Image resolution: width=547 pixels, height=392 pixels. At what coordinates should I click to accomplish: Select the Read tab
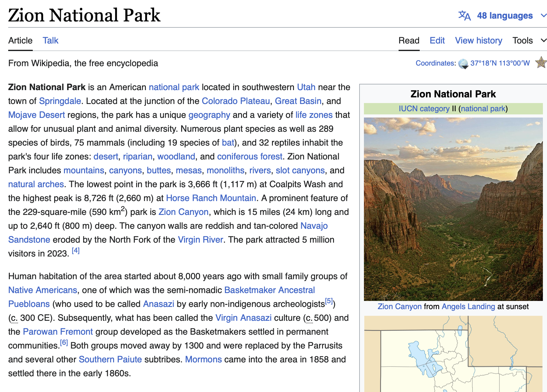[409, 40]
